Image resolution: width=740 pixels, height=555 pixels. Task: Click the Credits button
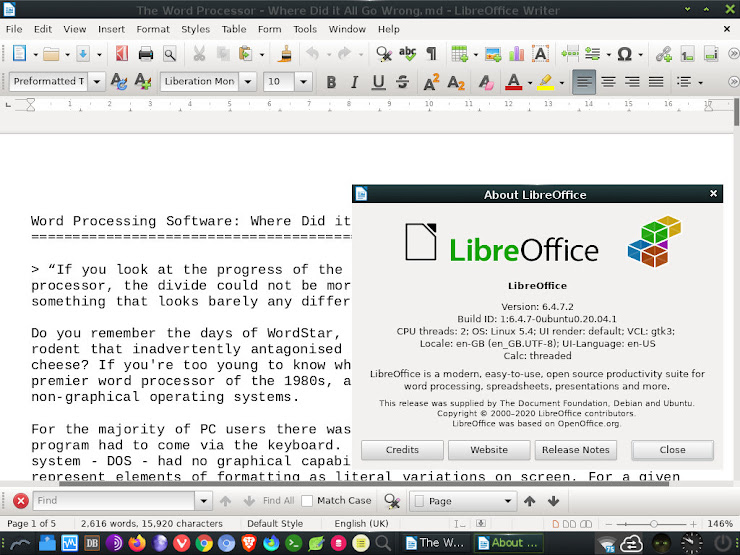402,450
